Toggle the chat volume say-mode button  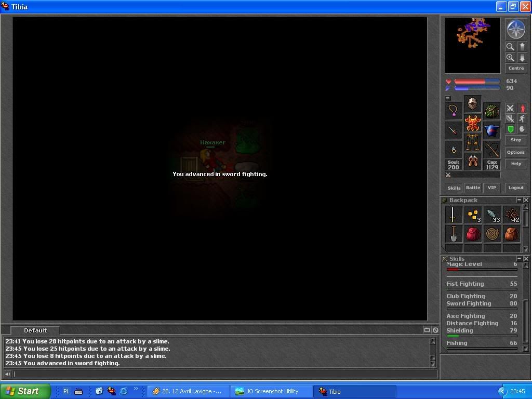pyautogui.click(x=7, y=374)
